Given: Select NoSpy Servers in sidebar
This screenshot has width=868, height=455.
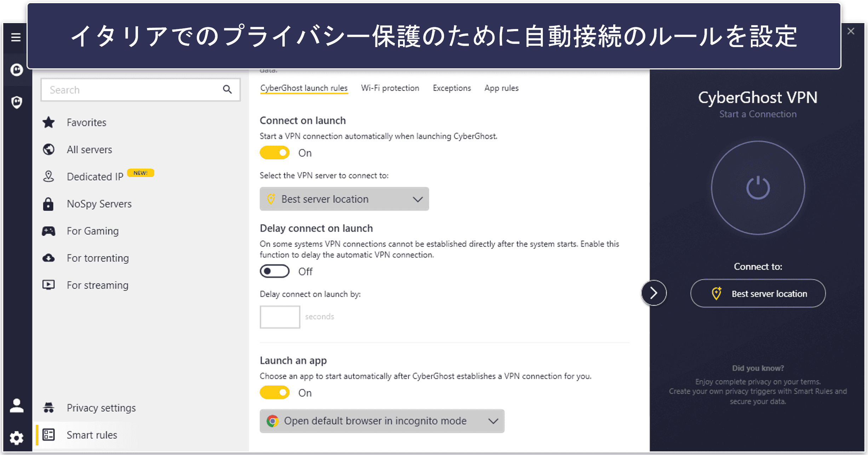Looking at the screenshot, I should 99,204.
